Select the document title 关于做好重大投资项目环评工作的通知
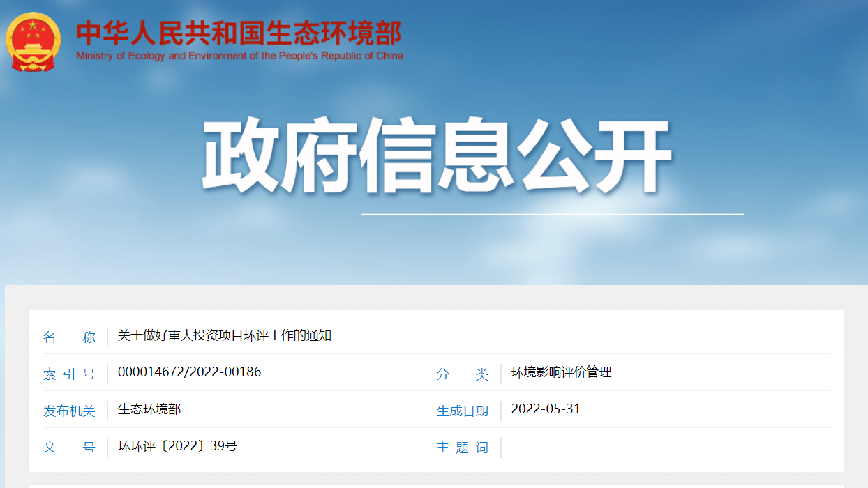Screen dimensions: 868x488 coord(225,335)
